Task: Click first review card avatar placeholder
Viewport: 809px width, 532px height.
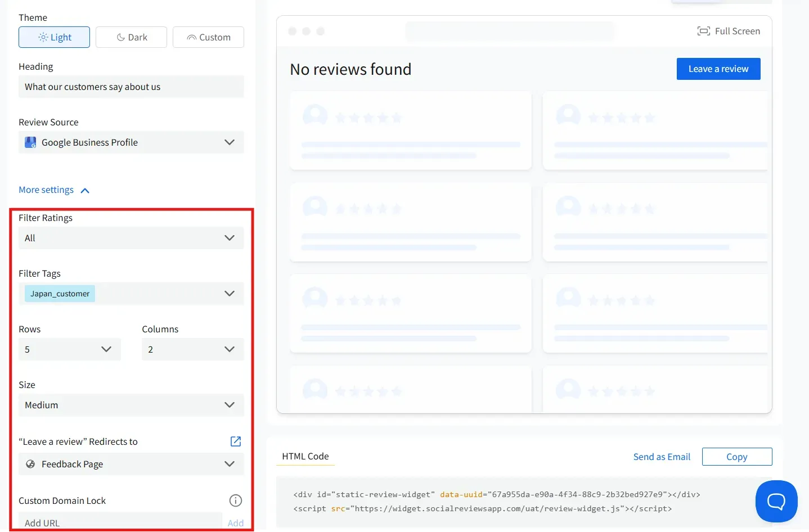Action: tap(315, 115)
